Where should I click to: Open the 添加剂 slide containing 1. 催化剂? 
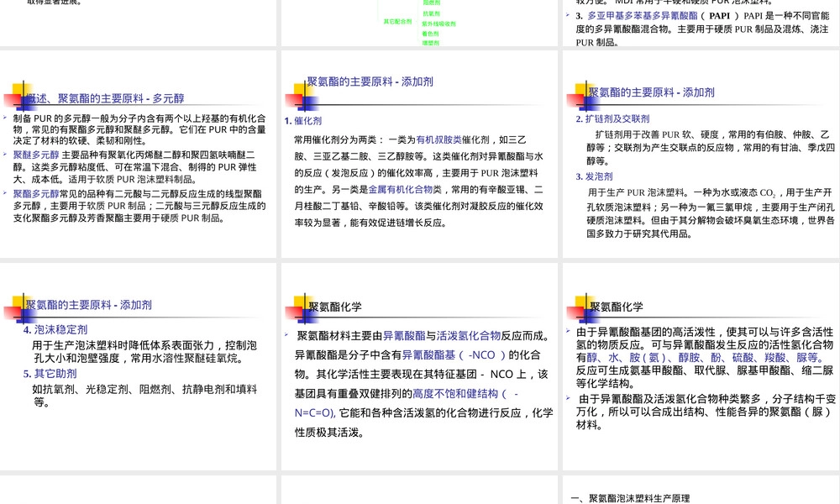(419, 155)
